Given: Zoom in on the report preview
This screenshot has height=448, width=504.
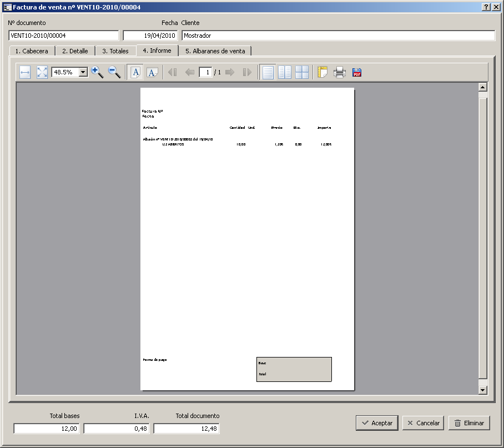Looking at the screenshot, I should tap(97, 72).
